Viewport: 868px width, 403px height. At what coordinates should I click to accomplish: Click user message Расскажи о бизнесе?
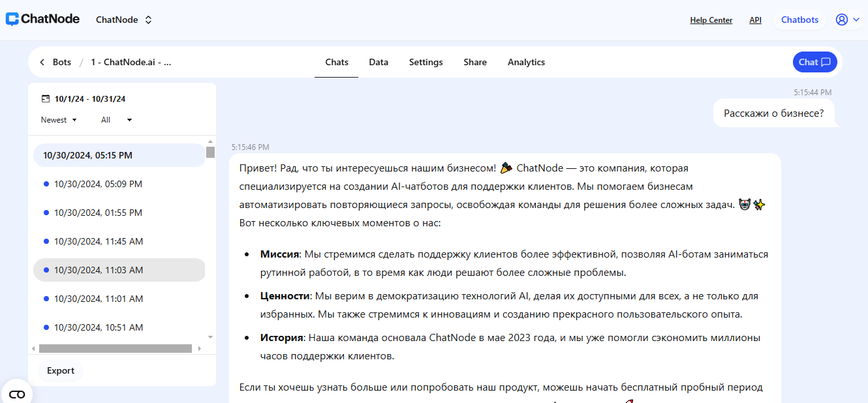point(773,113)
